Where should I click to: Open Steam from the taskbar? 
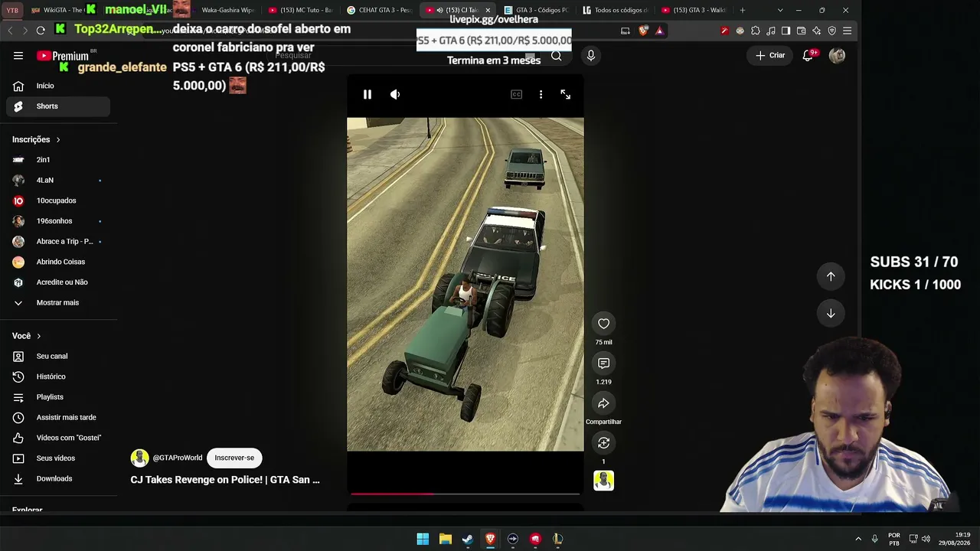[x=468, y=540]
